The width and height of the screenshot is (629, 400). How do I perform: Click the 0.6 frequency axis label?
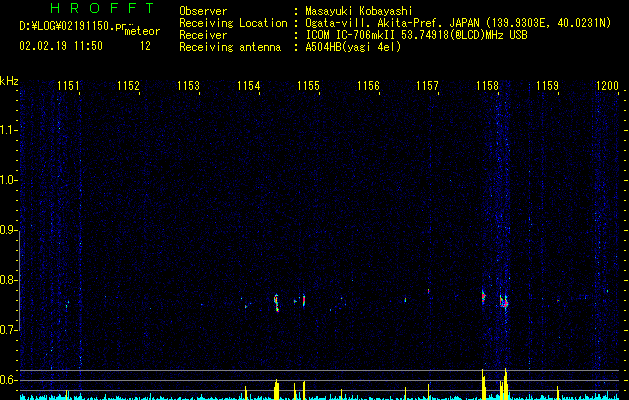pos(8,380)
